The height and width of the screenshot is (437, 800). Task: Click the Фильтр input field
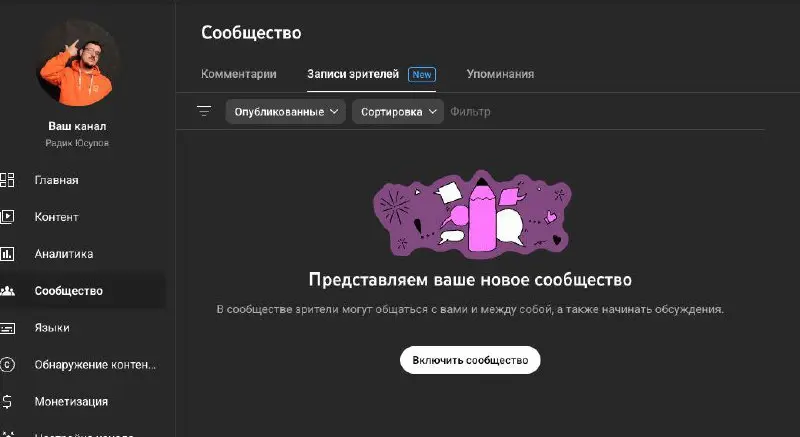coord(470,112)
